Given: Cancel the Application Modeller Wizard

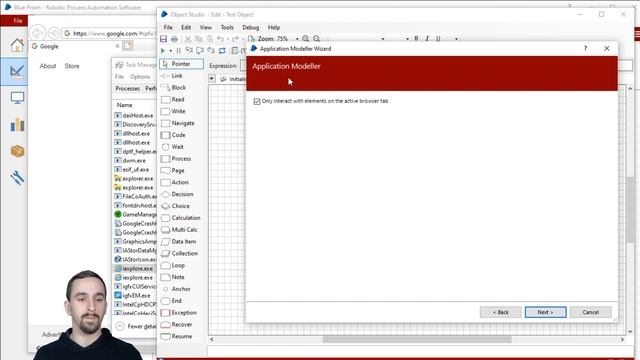Looking at the screenshot, I should (x=591, y=312).
